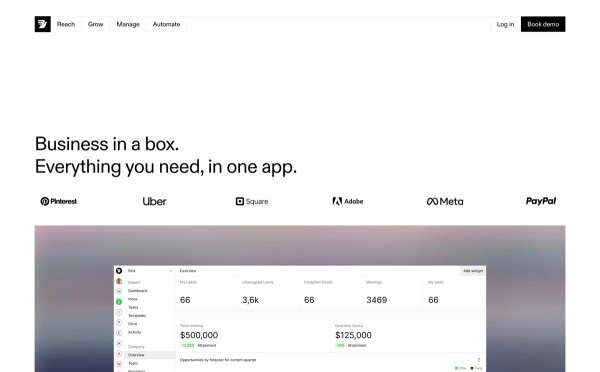
Task: Click the Pinterest logo
Action: coord(59,201)
